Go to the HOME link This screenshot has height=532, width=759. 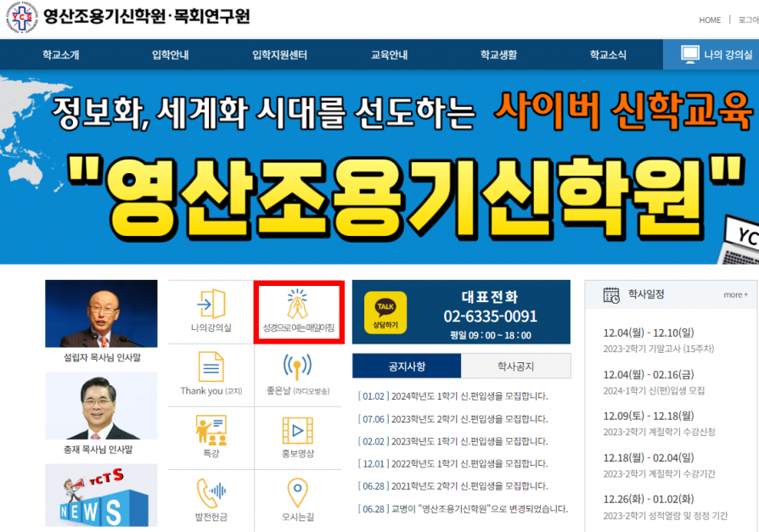(x=710, y=20)
